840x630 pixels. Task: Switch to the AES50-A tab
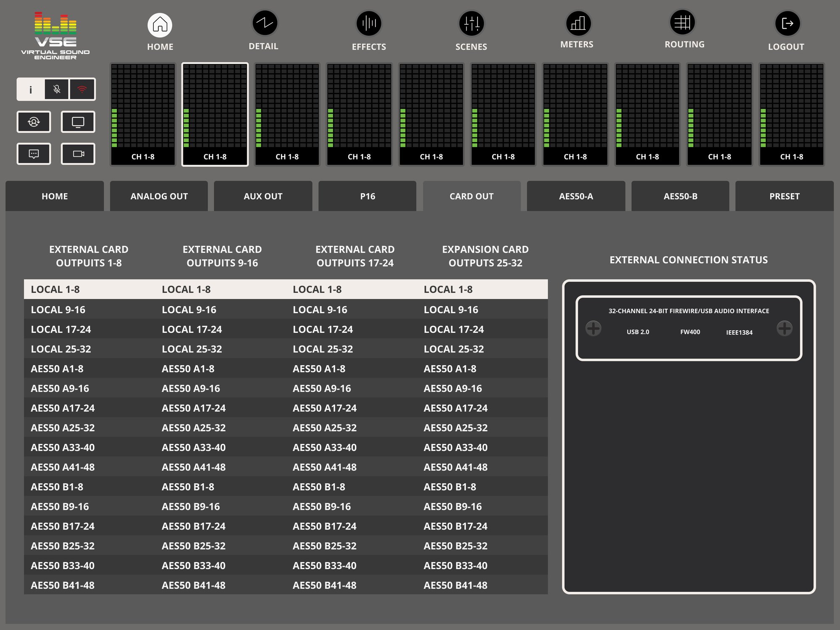point(575,196)
